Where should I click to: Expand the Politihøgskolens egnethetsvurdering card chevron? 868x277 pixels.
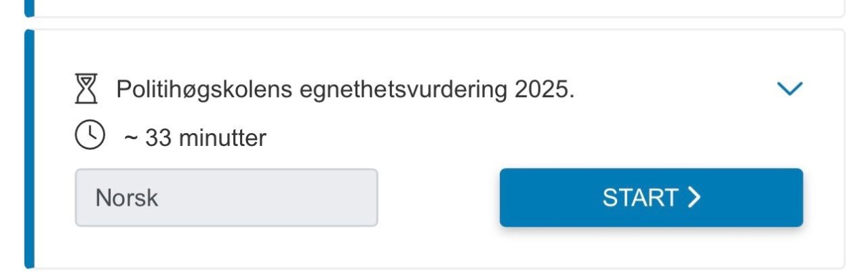789,88
